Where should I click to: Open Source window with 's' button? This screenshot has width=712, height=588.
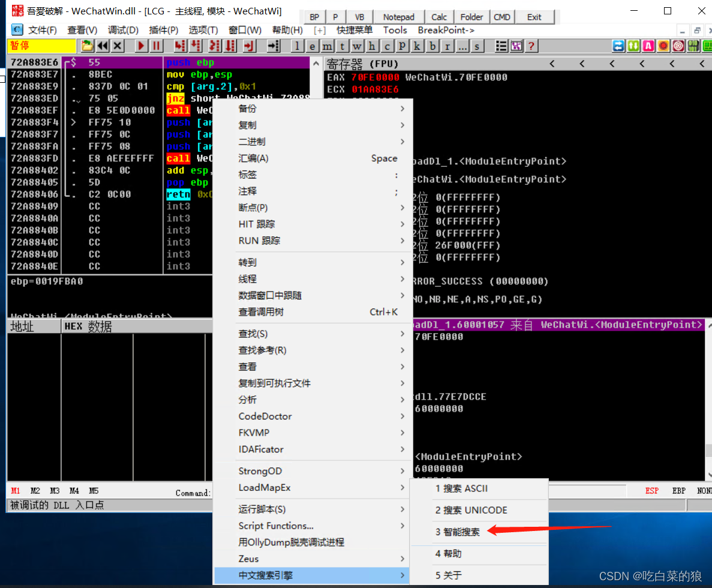pyautogui.click(x=477, y=46)
